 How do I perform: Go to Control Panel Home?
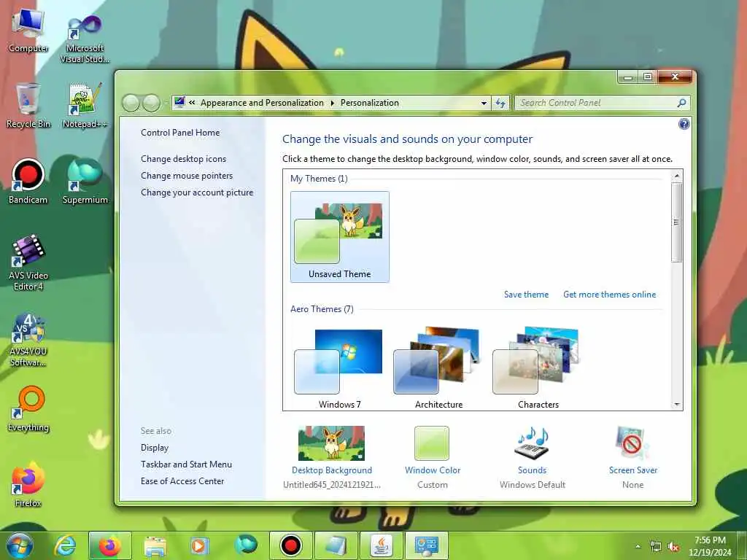point(180,133)
